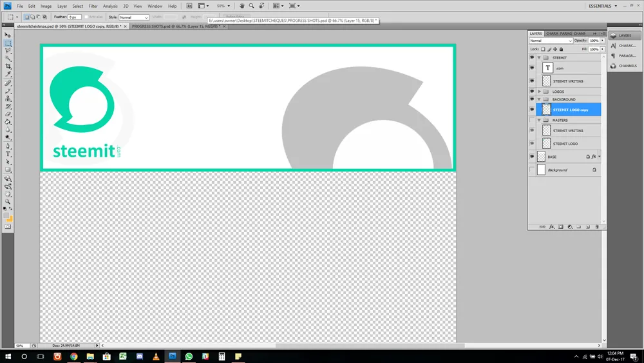This screenshot has height=363, width=644.
Task: Delete the selected layer with trash icon
Action: [597, 227]
